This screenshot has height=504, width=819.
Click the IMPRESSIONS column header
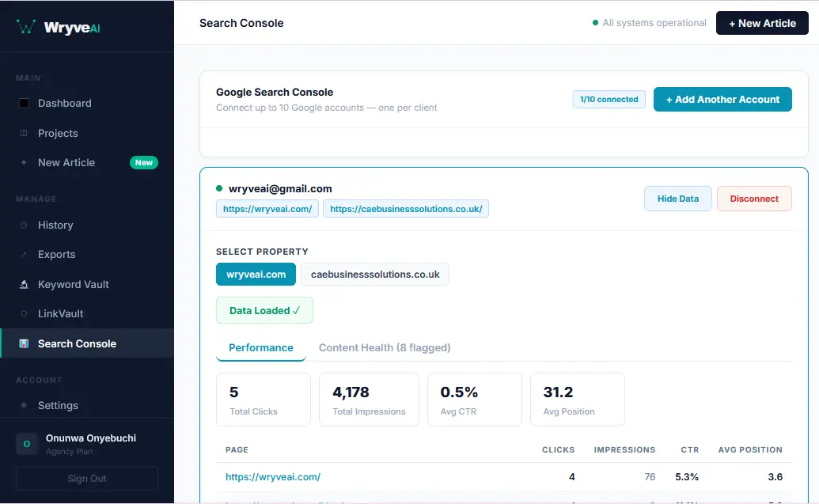tap(624, 449)
